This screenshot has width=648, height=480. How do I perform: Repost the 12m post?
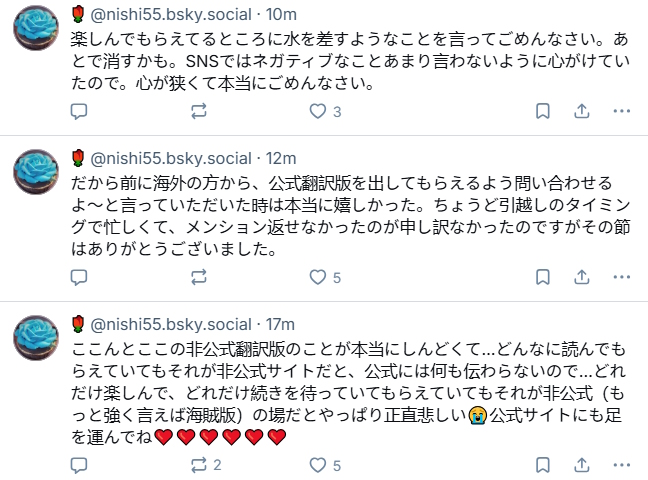(199, 277)
